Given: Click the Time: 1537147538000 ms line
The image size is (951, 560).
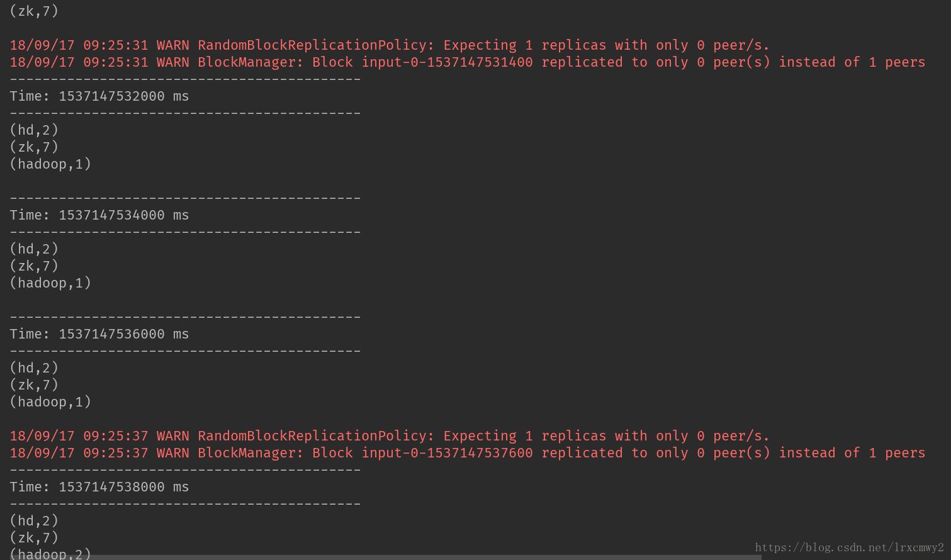Looking at the screenshot, I should pos(99,487).
